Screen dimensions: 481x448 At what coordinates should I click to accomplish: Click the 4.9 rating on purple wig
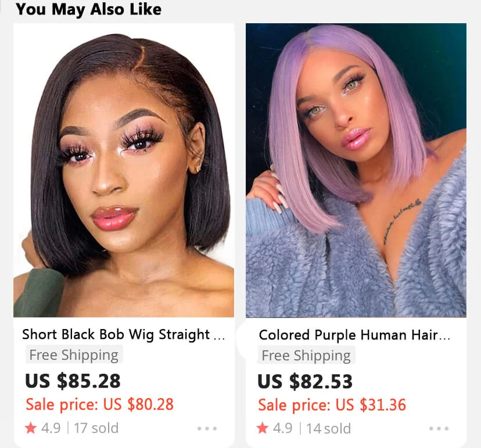tap(283, 428)
